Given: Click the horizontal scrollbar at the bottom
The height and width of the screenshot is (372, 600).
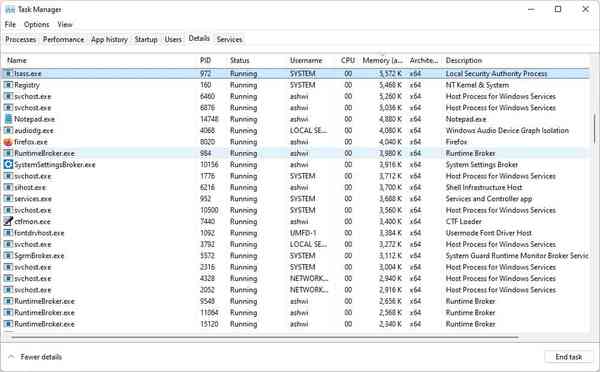Looking at the screenshot, I should click(265, 337).
